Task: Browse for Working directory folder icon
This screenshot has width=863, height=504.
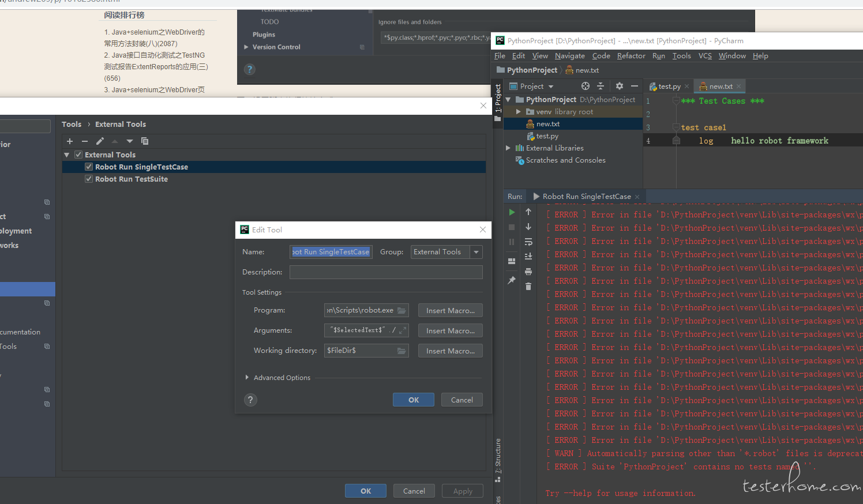Action: 402,351
